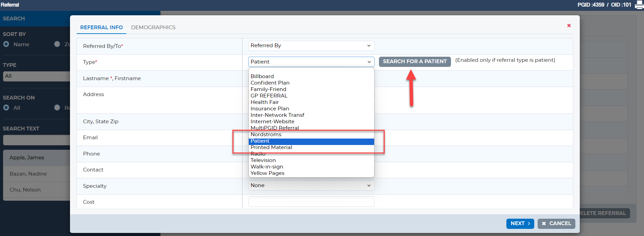Select Internet-Website referral type
644x236 pixels.
272,122
